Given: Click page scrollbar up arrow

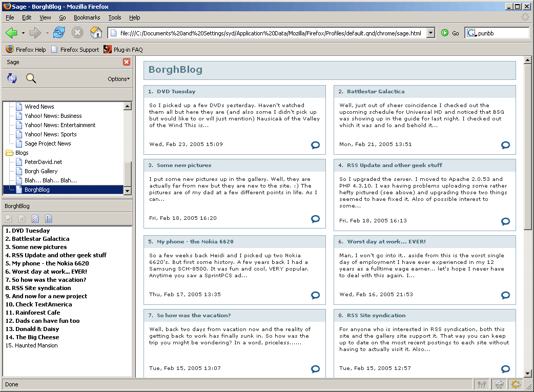Looking at the screenshot, I should 527,60.
